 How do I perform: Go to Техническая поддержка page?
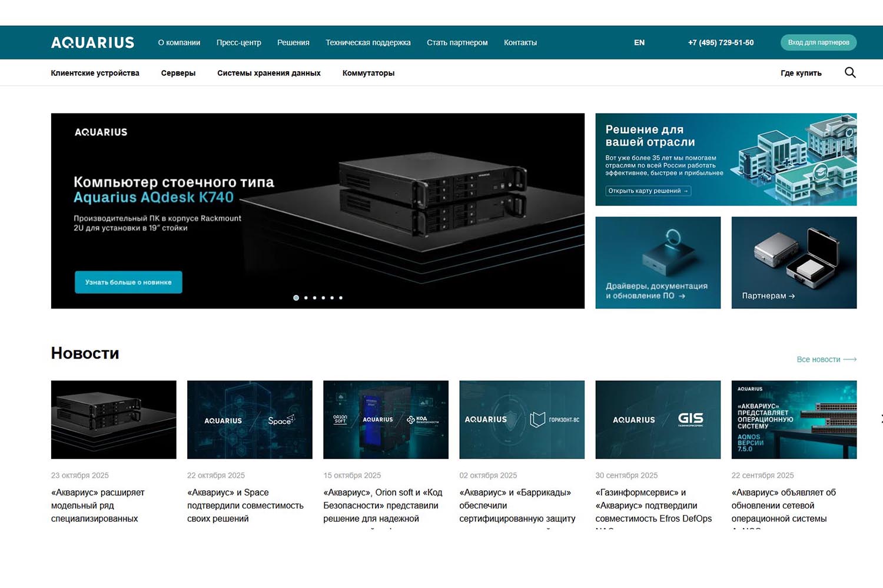(368, 42)
